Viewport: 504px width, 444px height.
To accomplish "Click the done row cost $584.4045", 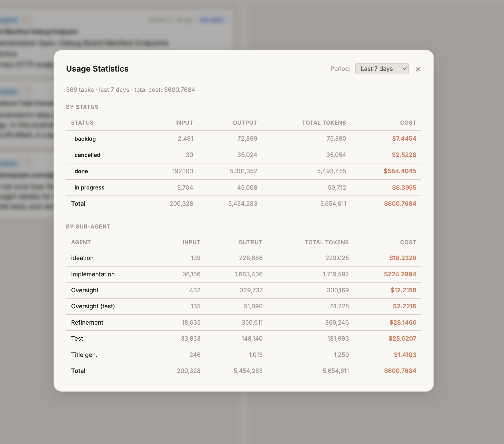I will [399, 171].
